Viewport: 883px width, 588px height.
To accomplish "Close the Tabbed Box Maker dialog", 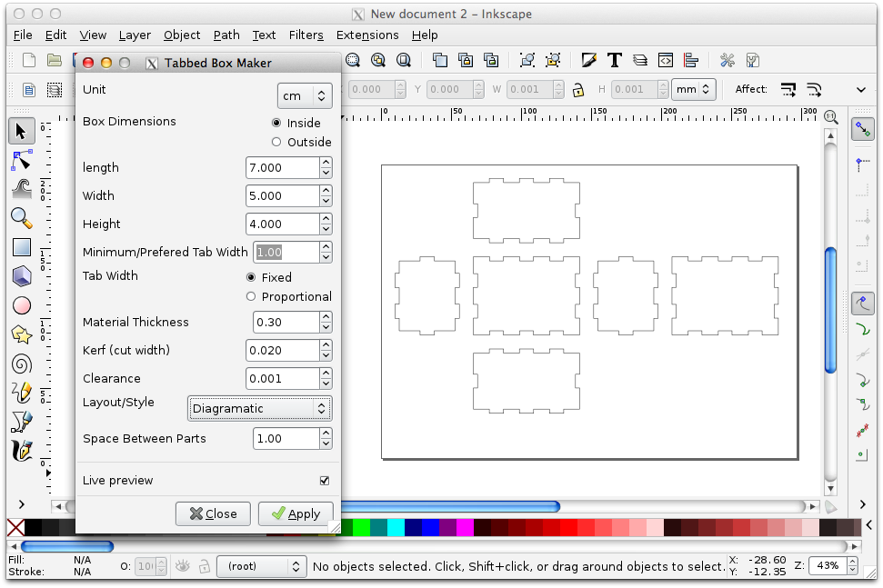I will click(213, 513).
